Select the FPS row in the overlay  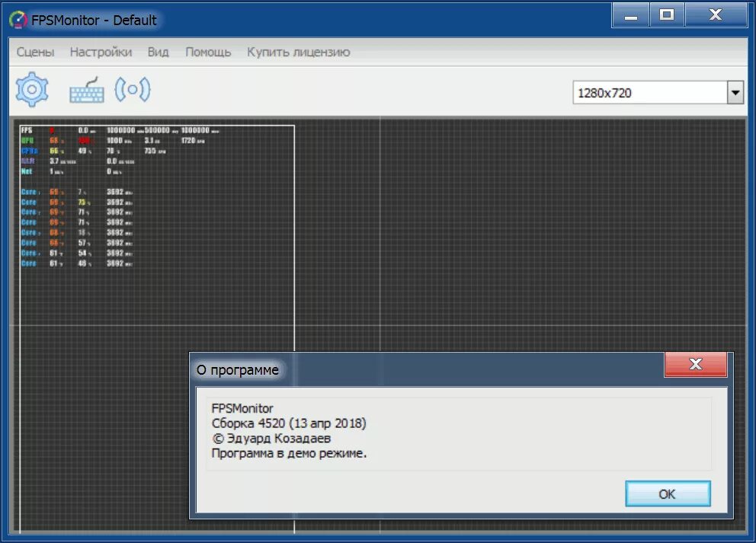pos(120,130)
